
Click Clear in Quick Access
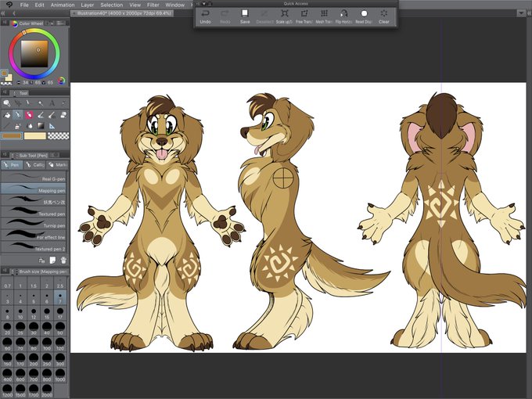(x=383, y=16)
